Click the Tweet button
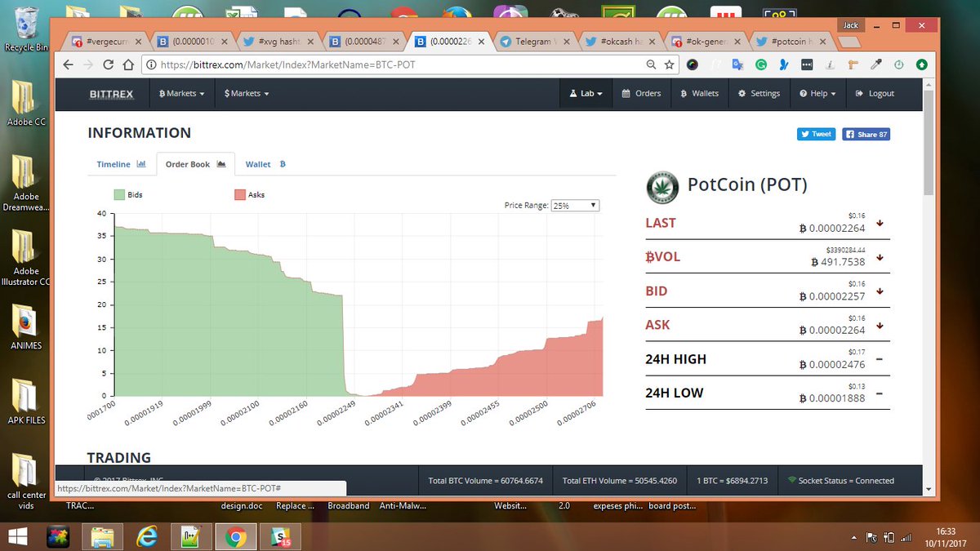Image resolution: width=980 pixels, height=551 pixels. [816, 134]
